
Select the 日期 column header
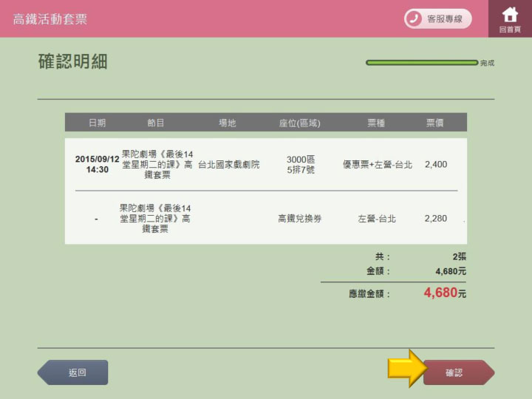97,123
